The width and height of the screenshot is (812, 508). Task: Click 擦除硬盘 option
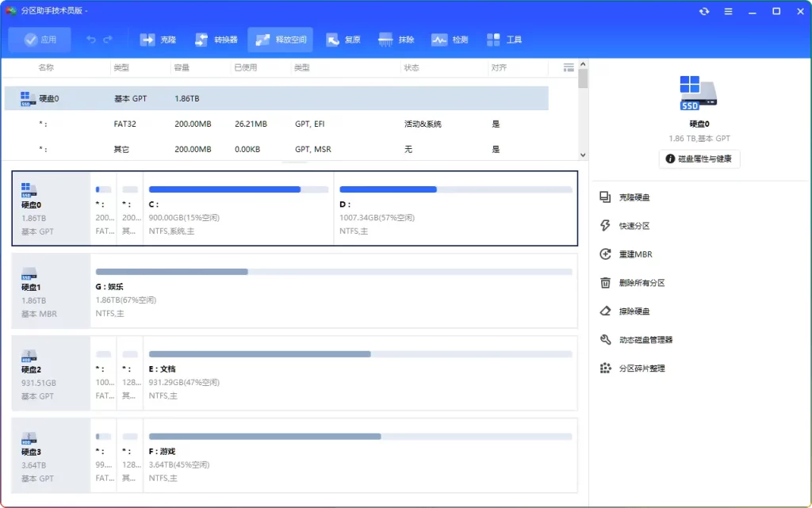634,311
